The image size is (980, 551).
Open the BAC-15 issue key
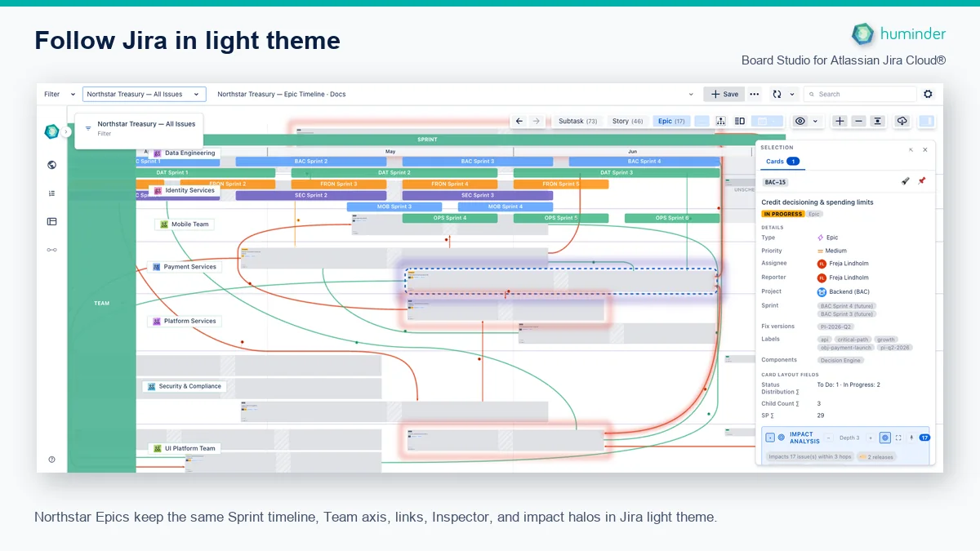[776, 181]
